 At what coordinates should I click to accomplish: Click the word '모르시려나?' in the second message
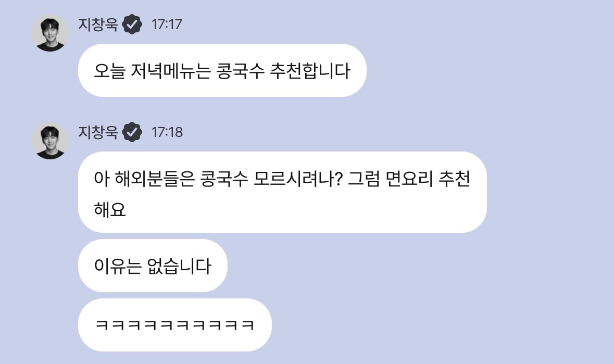tap(298, 179)
